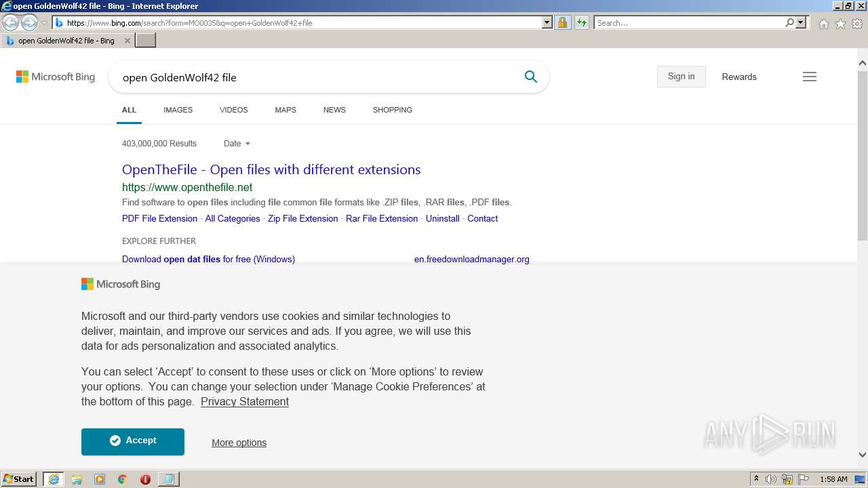Open Bing hamburger menu icon
The height and width of the screenshot is (488, 868).
pyautogui.click(x=810, y=77)
